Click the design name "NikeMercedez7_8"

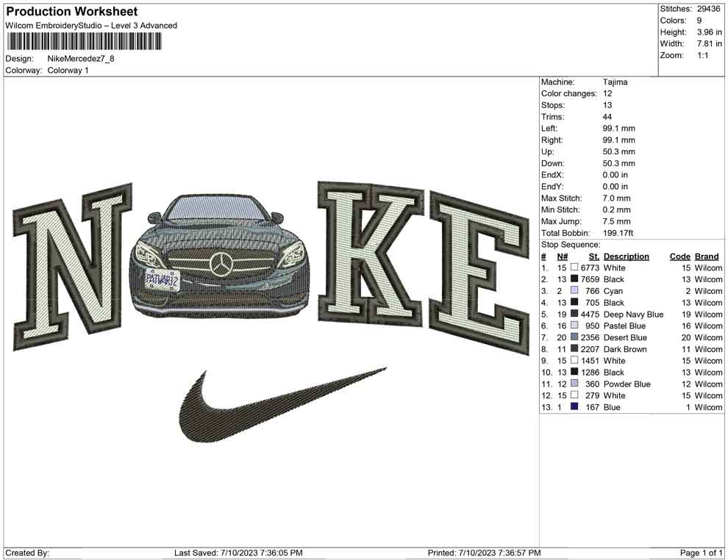point(81,59)
